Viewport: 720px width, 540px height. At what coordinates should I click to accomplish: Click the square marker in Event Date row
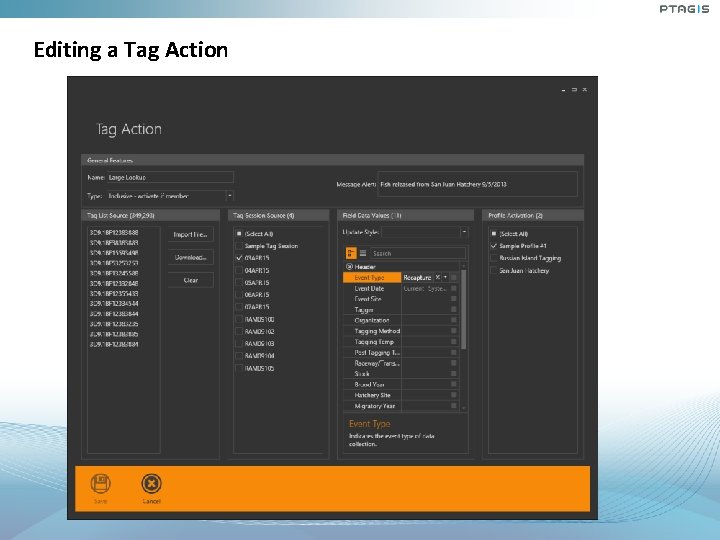454,288
